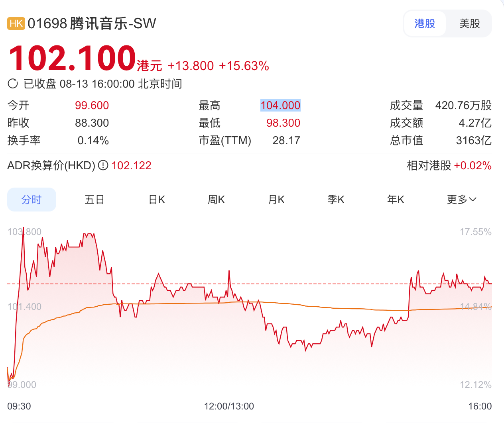The width and height of the screenshot is (504, 423).
Task: Click the 16:00 time axis label
Action: pos(480,406)
